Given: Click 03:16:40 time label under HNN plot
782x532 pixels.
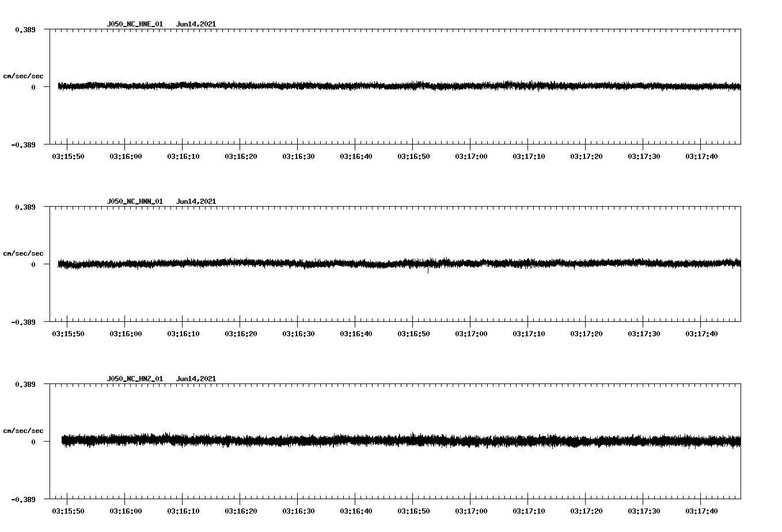Looking at the screenshot, I should (x=356, y=333).
